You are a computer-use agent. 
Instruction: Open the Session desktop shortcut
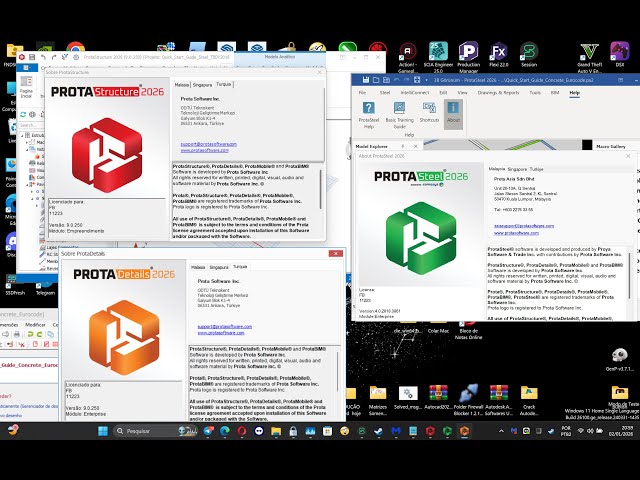tap(529, 54)
